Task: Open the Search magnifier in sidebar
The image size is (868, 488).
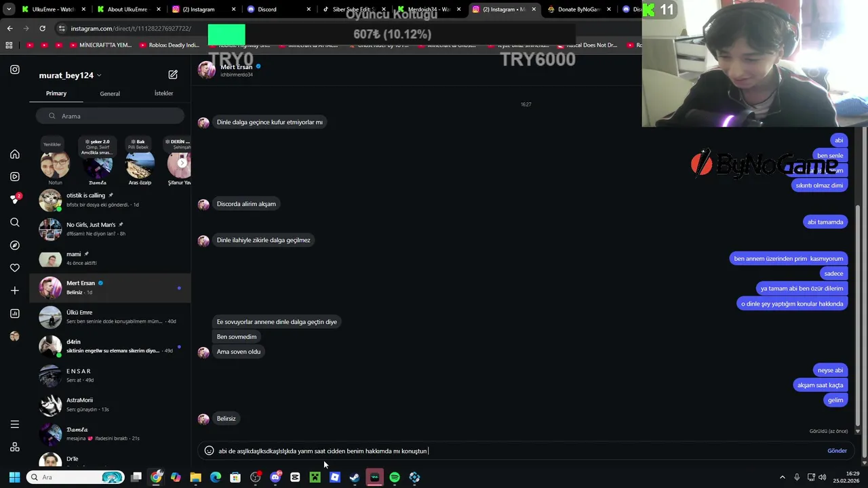Action: click(x=15, y=222)
